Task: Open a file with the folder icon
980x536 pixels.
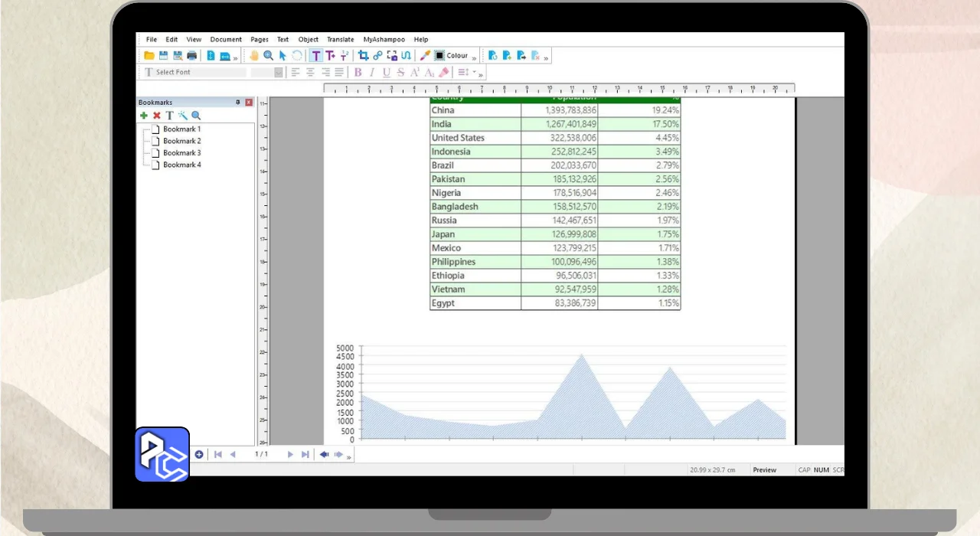Action: coord(149,55)
